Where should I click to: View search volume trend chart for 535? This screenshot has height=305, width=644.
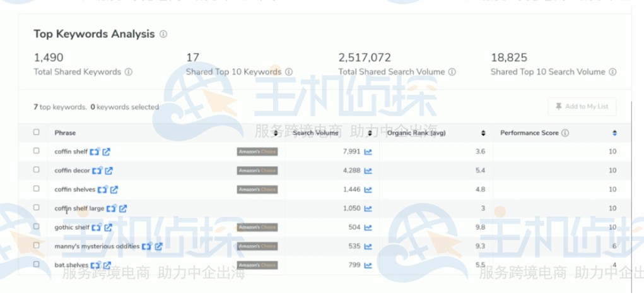tap(368, 246)
